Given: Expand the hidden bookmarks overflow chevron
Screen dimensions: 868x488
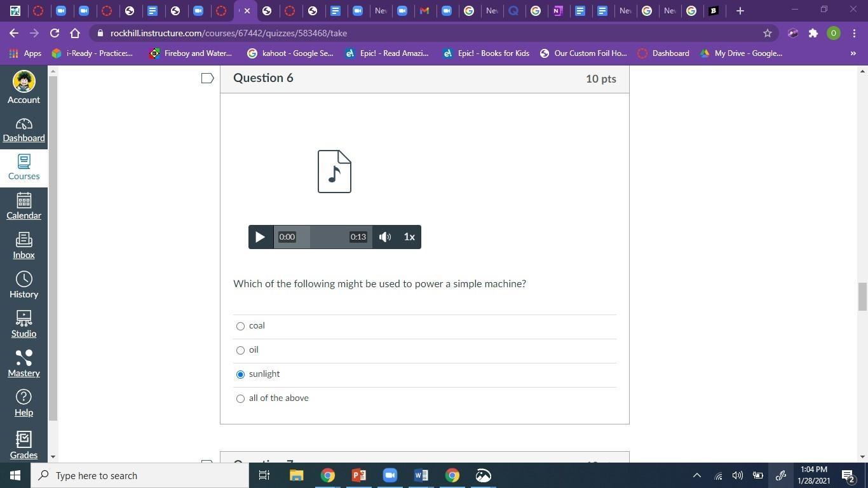Looking at the screenshot, I should 853,53.
